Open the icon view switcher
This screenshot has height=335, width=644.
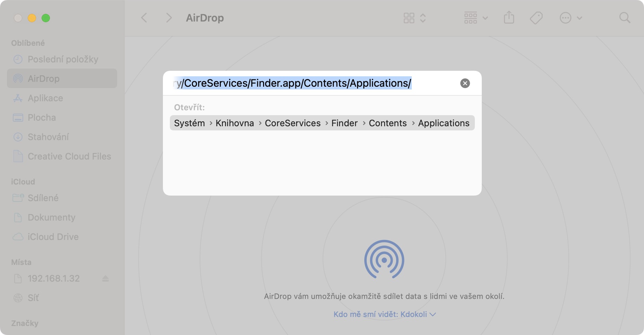[x=414, y=18]
